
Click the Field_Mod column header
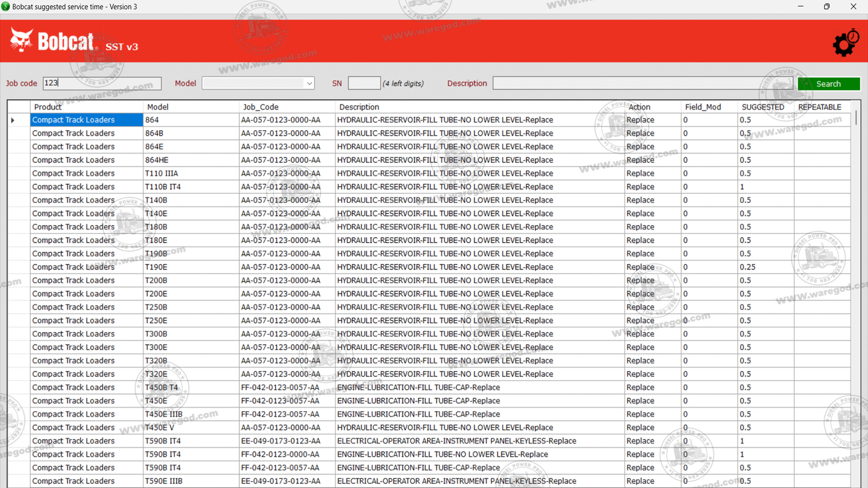click(x=703, y=107)
